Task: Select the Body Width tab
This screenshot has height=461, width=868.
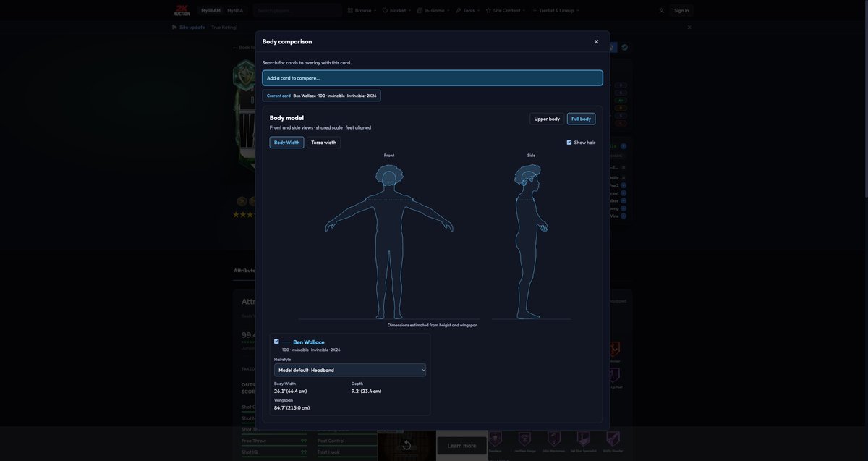Action: 286,143
